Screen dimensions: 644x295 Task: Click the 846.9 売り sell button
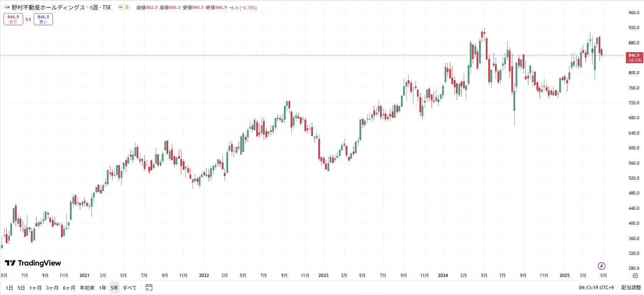coord(13,19)
